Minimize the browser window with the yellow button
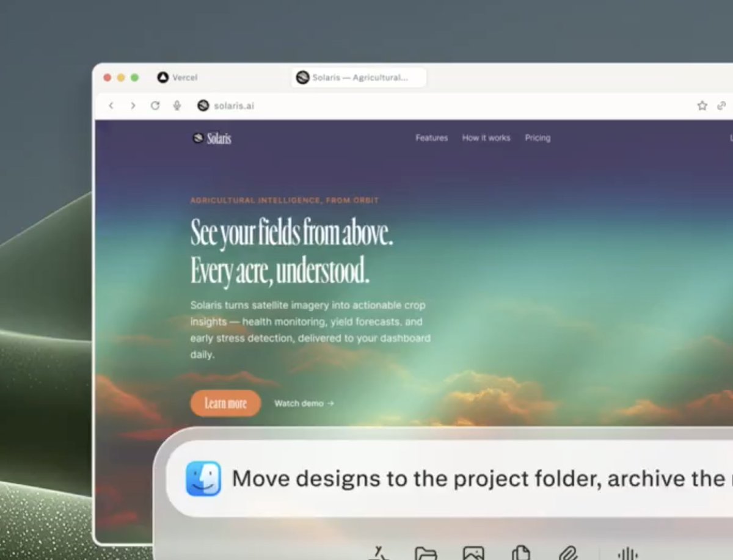 coord(121,78)
